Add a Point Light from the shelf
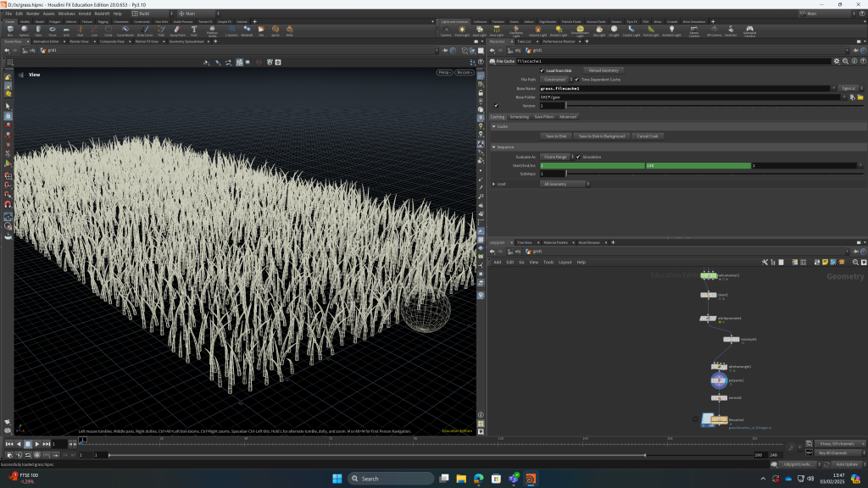This screenshot has width=868, height=488. tap(462, 31)
